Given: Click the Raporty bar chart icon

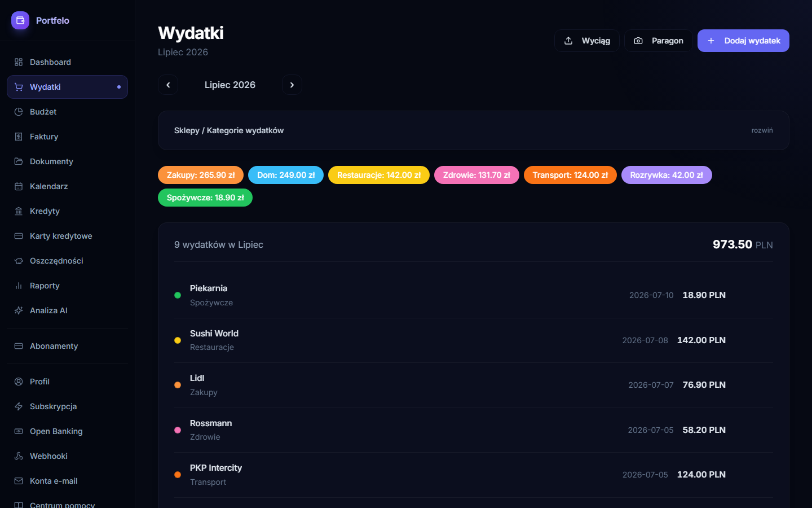Looking at the screenshot, I should point(19,286).
